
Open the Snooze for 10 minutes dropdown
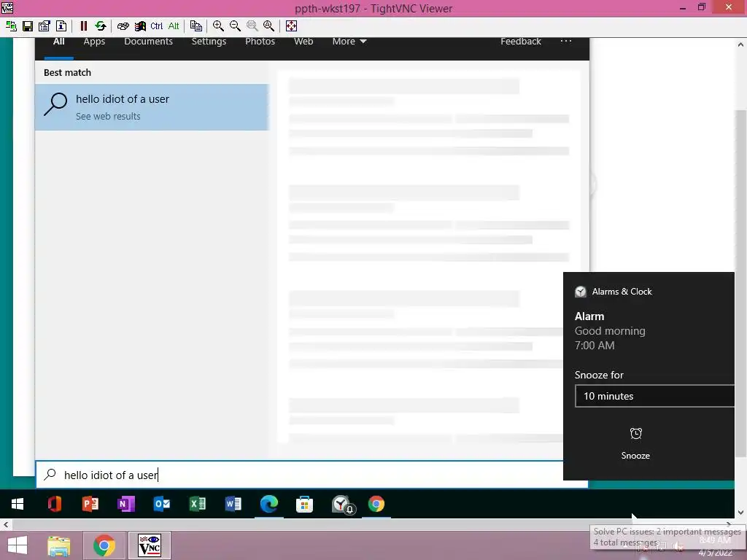pyautogui.click(x=654, y=396)
